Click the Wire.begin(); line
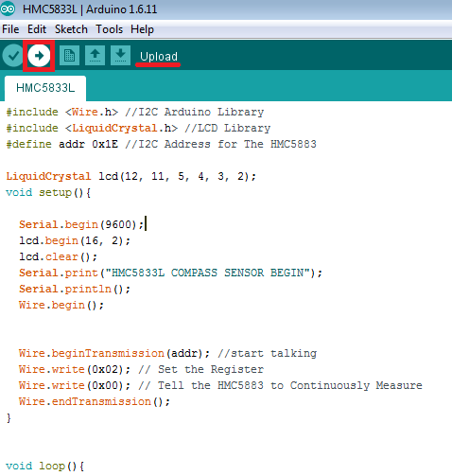The height and width of the screenshot is (476, 452). pos(61,305)
